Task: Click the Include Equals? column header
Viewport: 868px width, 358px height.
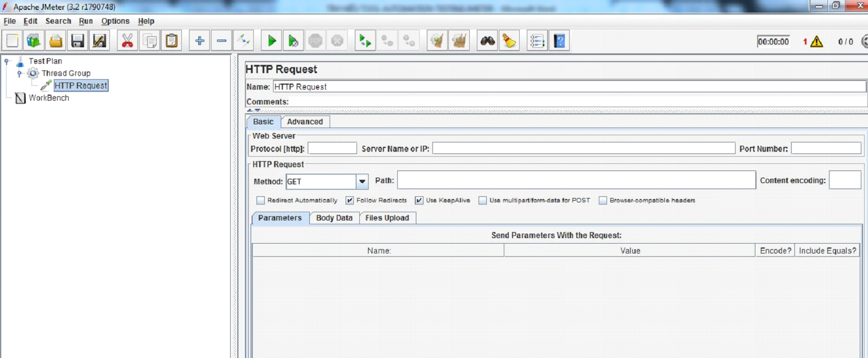Action: pos(827,251)
